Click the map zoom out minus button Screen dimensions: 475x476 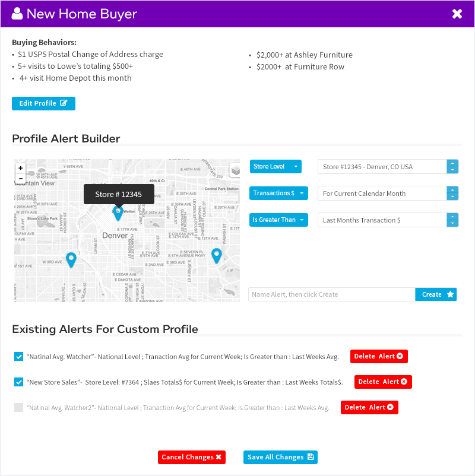click(21, 178)
